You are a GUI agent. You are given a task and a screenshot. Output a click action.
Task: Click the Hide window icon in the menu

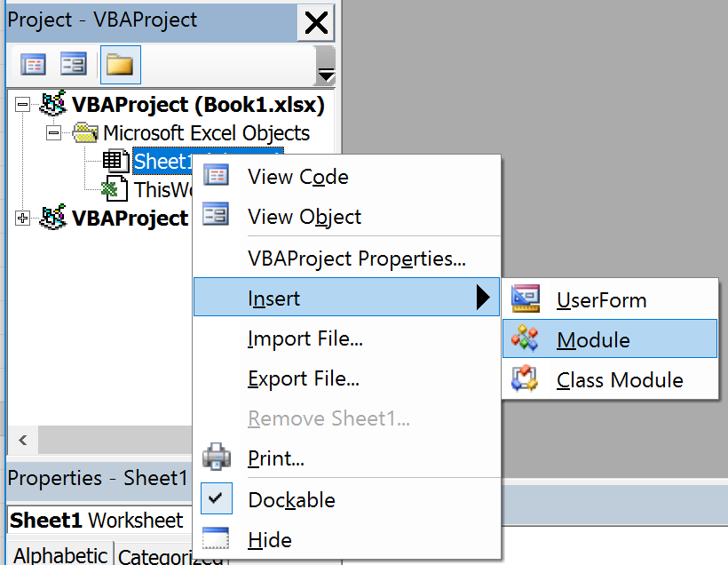click(x=217, y=539)
